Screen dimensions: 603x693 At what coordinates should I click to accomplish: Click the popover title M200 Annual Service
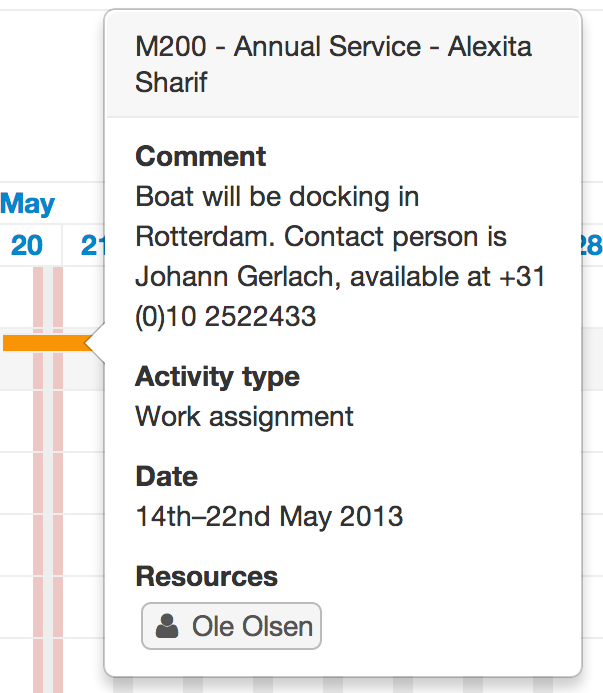(334, 64)
